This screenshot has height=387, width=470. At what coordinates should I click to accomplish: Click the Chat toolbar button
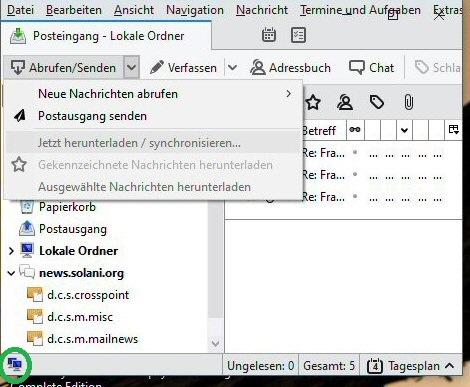click(x=371, y=68)
